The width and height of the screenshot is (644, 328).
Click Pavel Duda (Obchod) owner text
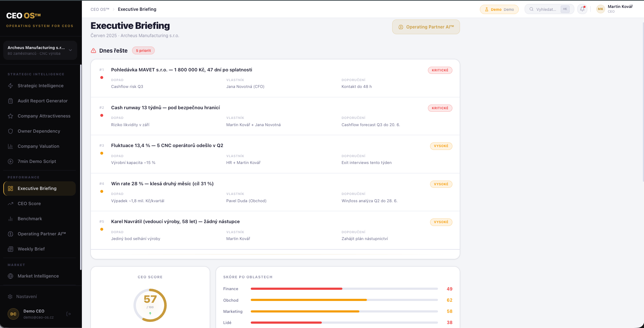246,201
